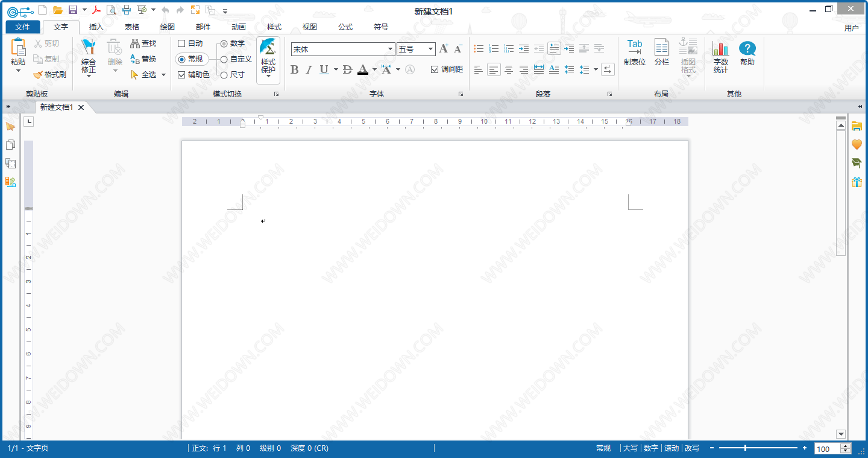Open a file with the folder icon
Screen dimensions: 868x458
58,10
